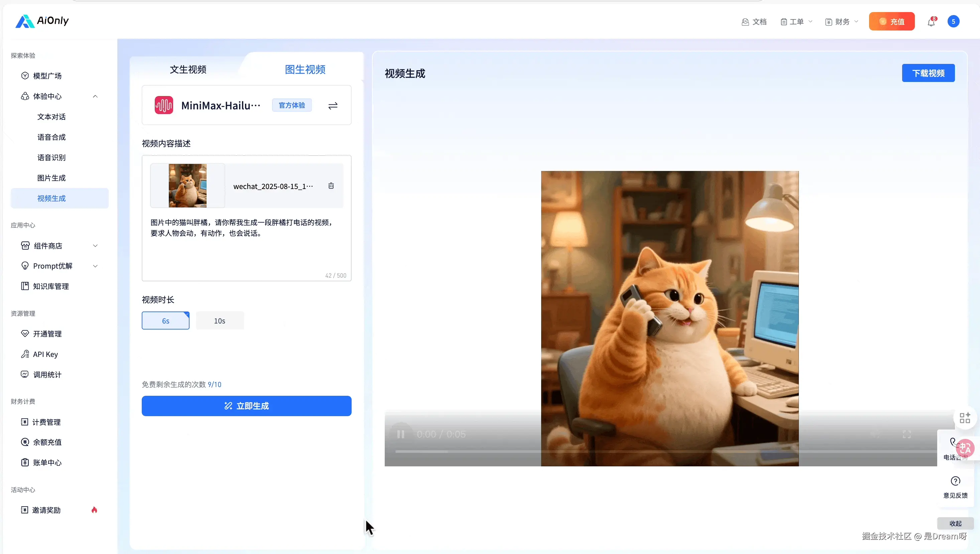Switch to the 文生视频 tab

pyautogui.click(x=188, y=69)
